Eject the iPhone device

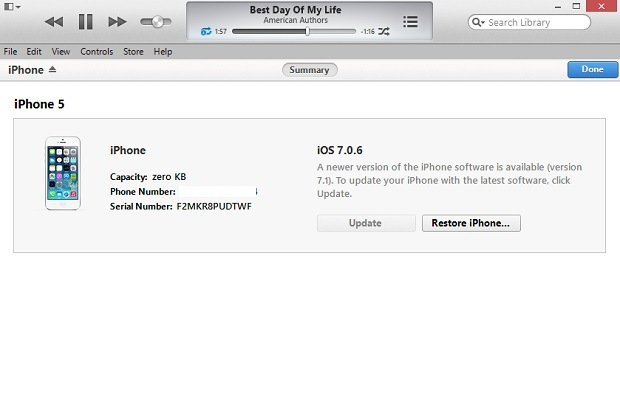(x=53, y=70)
